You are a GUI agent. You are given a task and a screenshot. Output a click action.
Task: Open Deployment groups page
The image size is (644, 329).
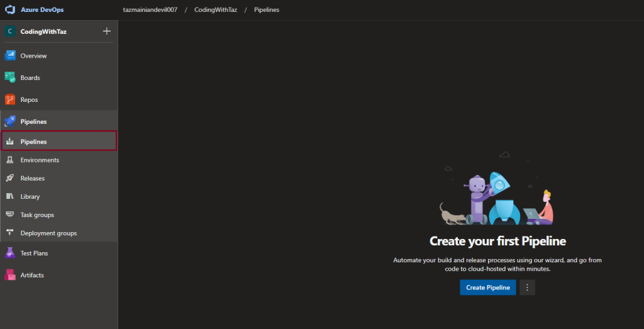[48, 233]
